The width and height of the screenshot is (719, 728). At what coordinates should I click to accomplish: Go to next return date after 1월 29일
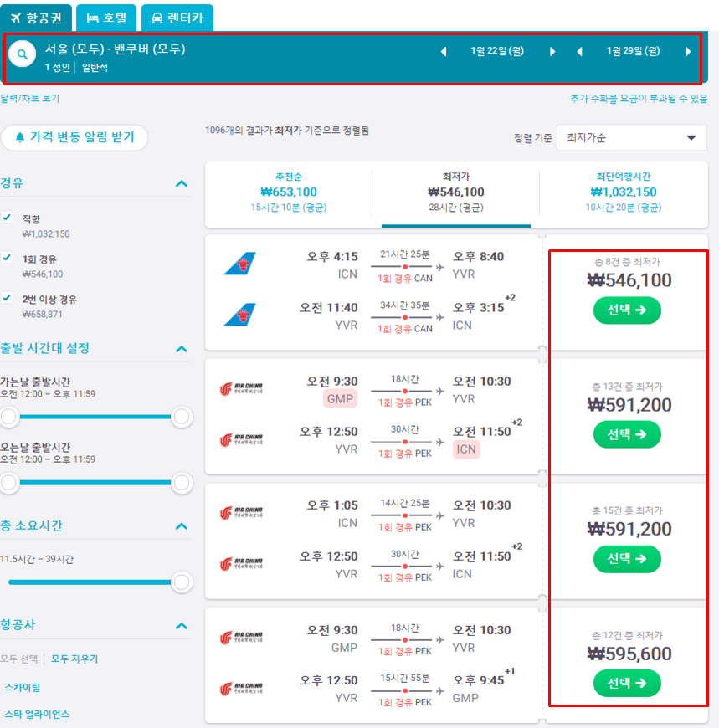point(688,52)
